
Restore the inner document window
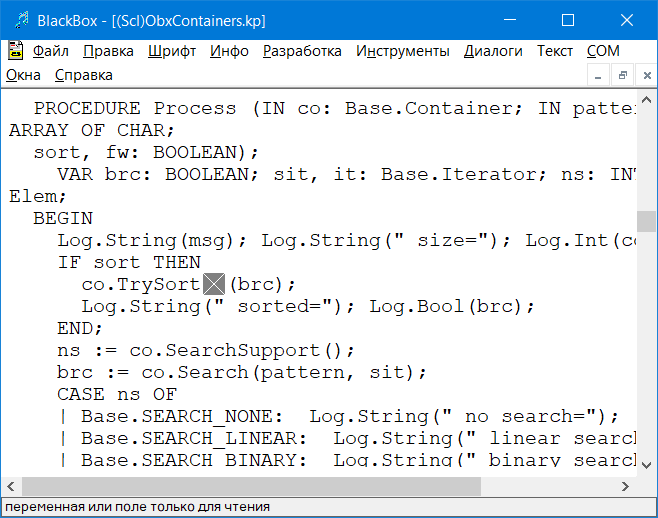pos(621,75)
